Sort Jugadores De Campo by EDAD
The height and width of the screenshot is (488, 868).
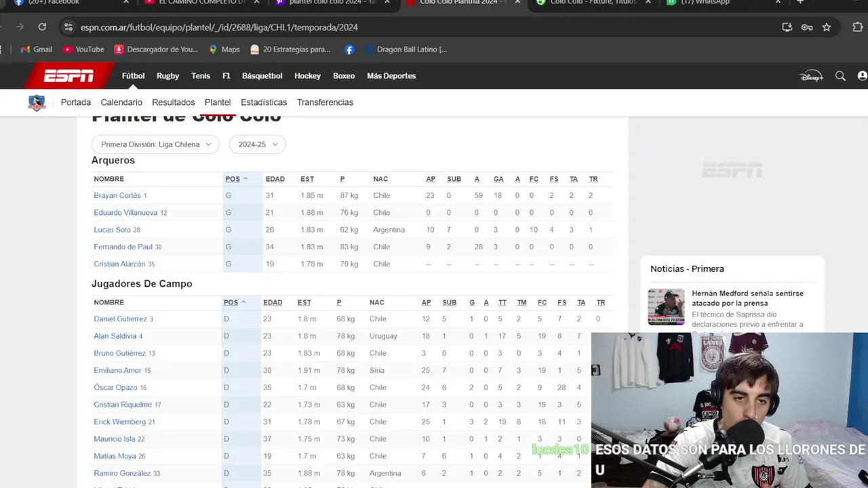pos(273,302)
